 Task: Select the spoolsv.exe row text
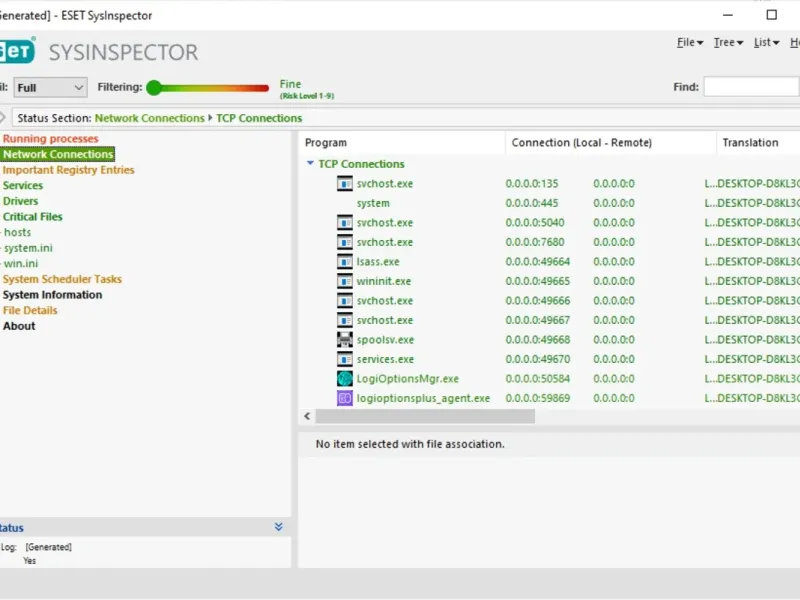385,340
